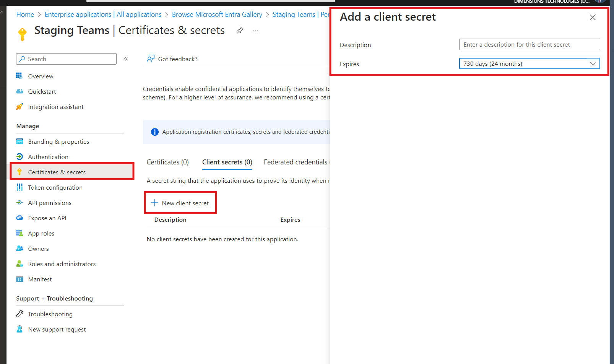
Task: Click the Token configuration bars icon
Action: point(19,187)
